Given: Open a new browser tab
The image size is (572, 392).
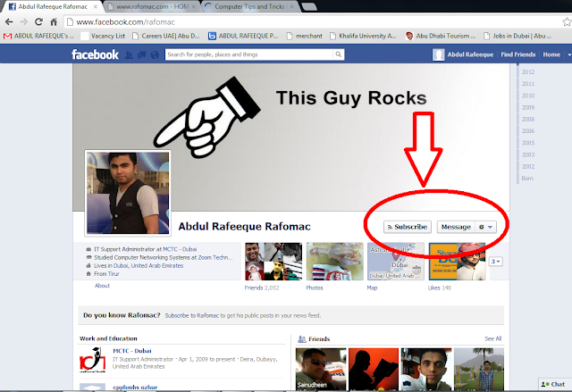Looking at the screenshot, I should tap(309, 6).
